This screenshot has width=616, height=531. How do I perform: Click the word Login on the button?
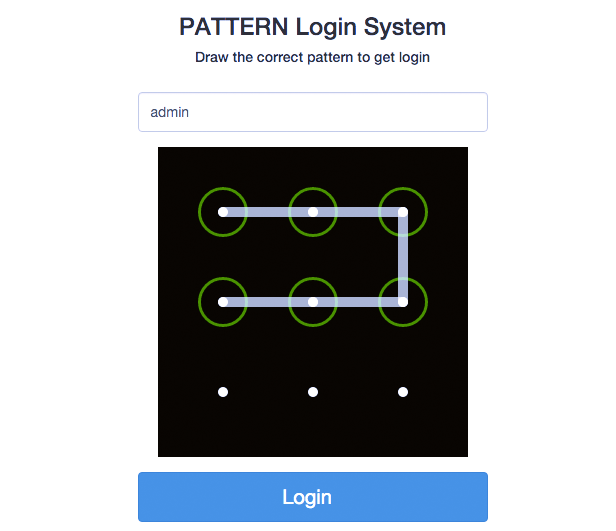pos(307,498)
